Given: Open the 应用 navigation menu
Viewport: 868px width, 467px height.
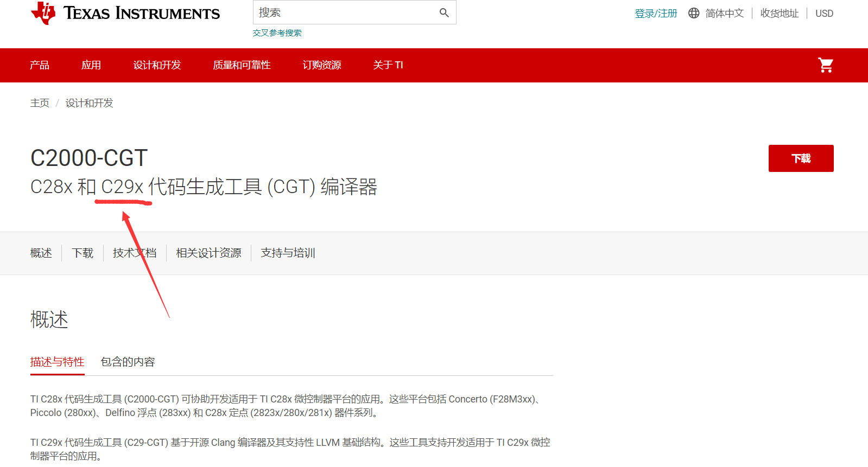Looking at the screenshot, I should click(x=91, y=65).
